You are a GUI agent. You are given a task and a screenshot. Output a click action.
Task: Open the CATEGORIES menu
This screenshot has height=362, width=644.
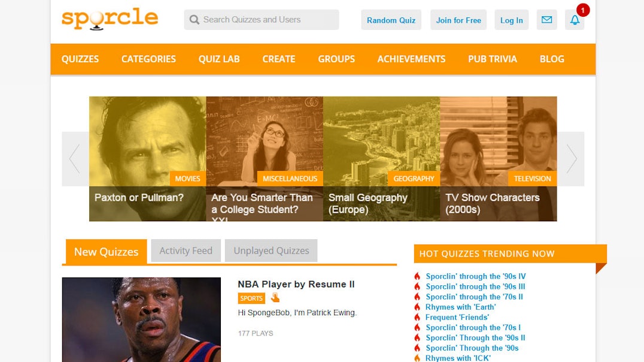coord(148,59)
